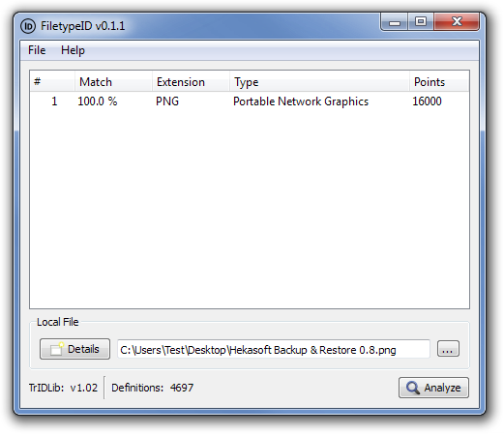Select row number 1 cell
The image size is (504, 434).
click(x=54, y=101)
